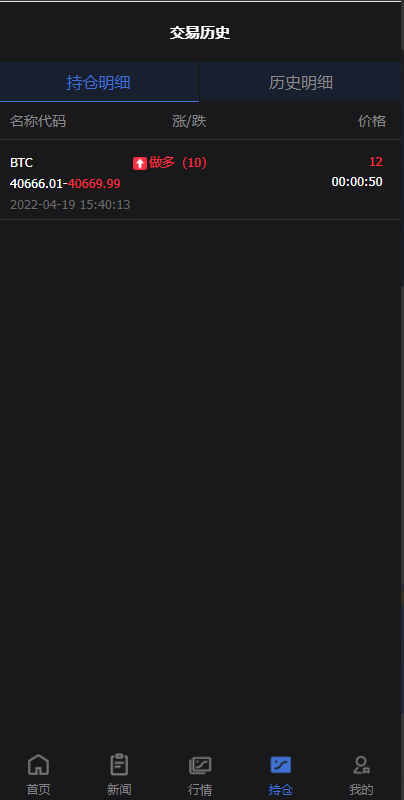
Task: Open the 新闻 clipboard icon
Action: [x=119, y=765]
